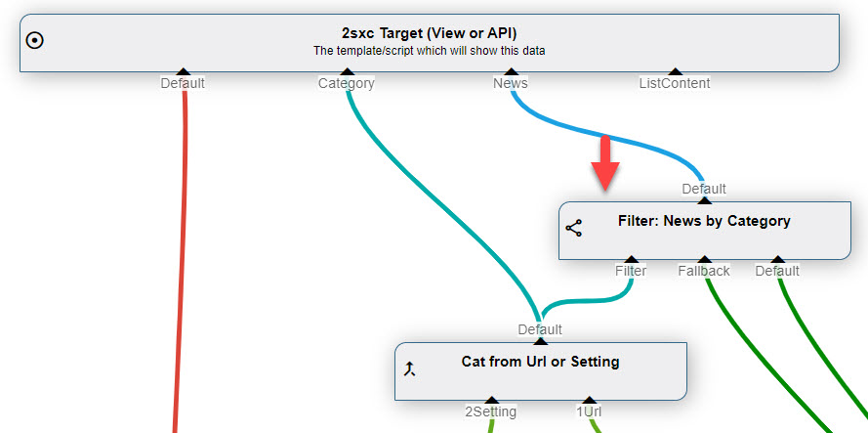Click the red arrow annotation

click(x=605, y=163)
